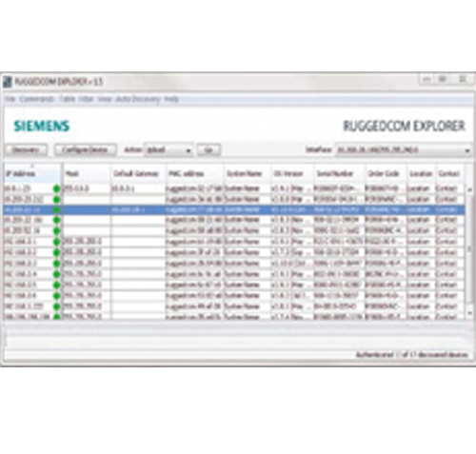476x454 pixels.
Task: Open the Table menu
Action: tap(68, 99)
